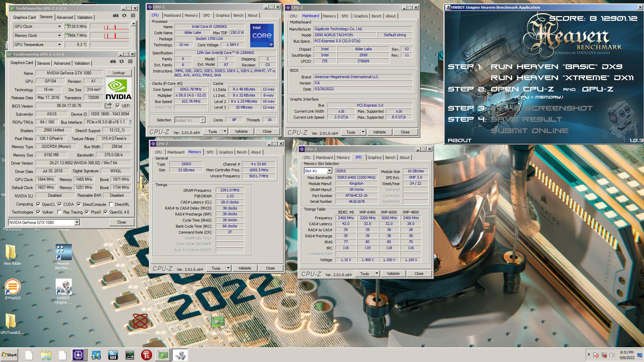Switch to Validation tab in GPU-Z Graphics Card window
The image size is (644, 362).
82,63
